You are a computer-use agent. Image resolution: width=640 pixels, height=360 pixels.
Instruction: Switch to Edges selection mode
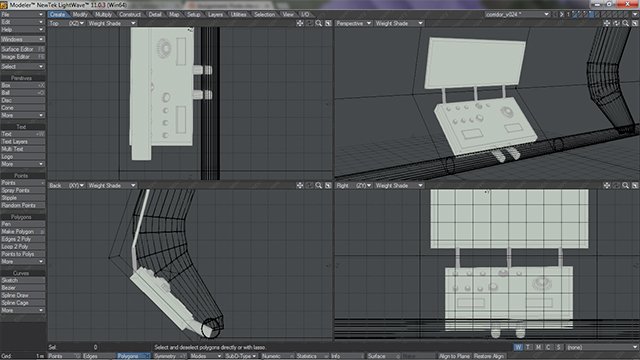point(99,356)
